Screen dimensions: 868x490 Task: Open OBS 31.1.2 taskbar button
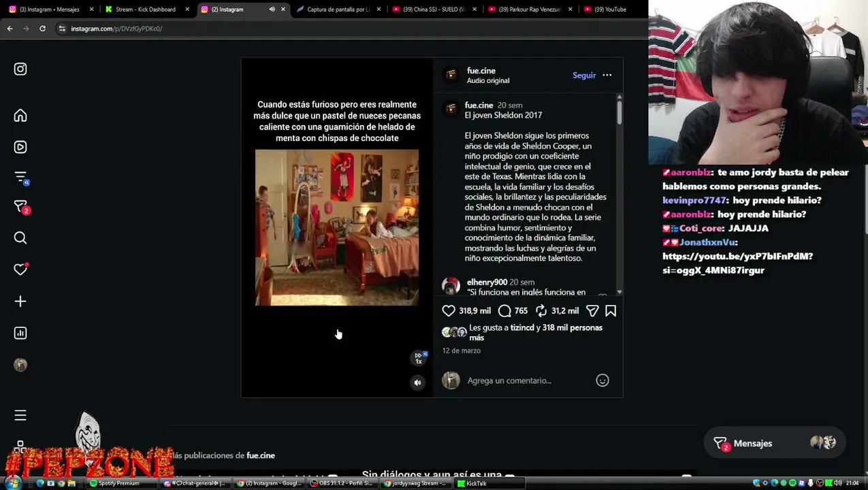(342, 483)
